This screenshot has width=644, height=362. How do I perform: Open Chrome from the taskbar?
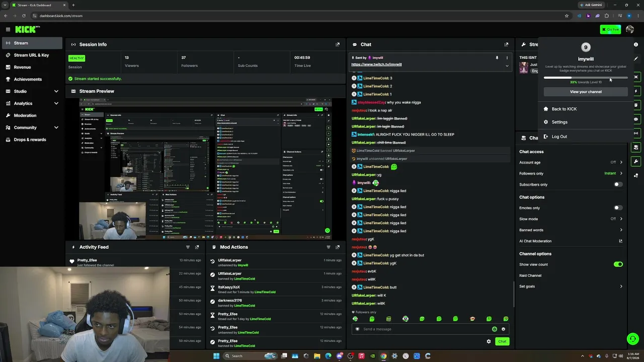(x=383, y=356)
